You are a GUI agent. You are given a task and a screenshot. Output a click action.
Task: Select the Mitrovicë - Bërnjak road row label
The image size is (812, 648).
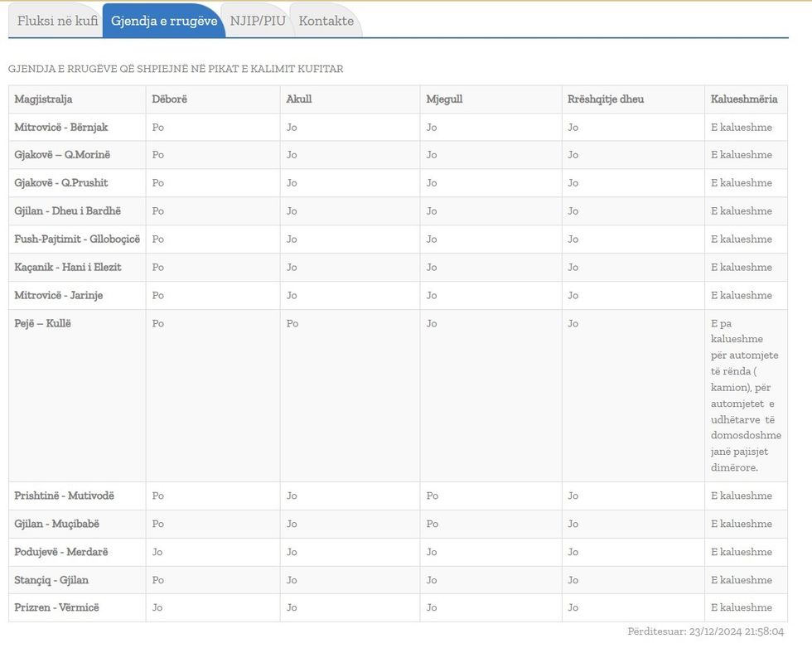(60, 127)
